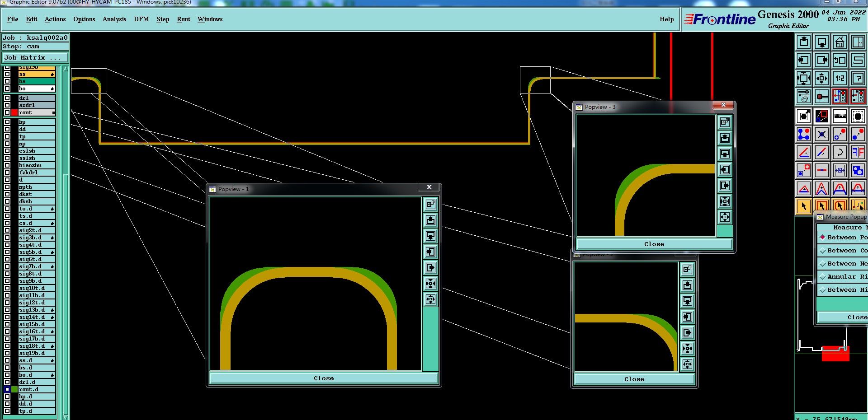868x420 pixels.
Task: Click the layer list vertical scrollbar
Action: [x=66, y=243]
